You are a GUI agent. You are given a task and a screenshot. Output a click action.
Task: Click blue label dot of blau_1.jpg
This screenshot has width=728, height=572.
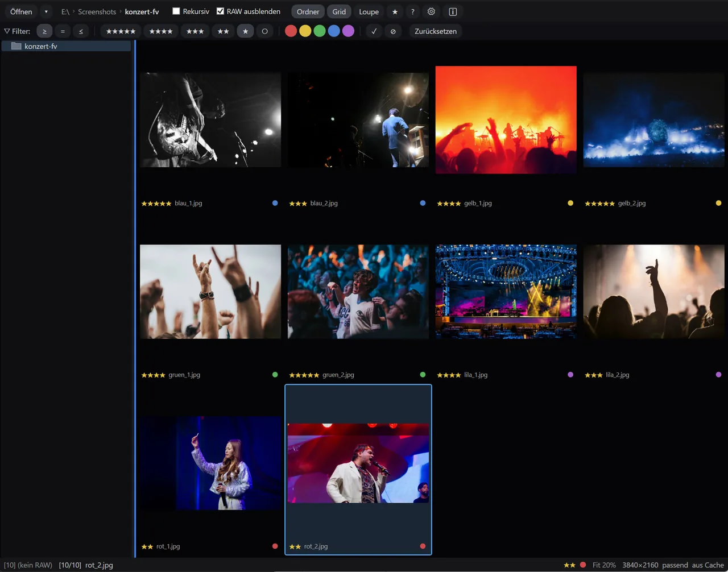point(275,203)
